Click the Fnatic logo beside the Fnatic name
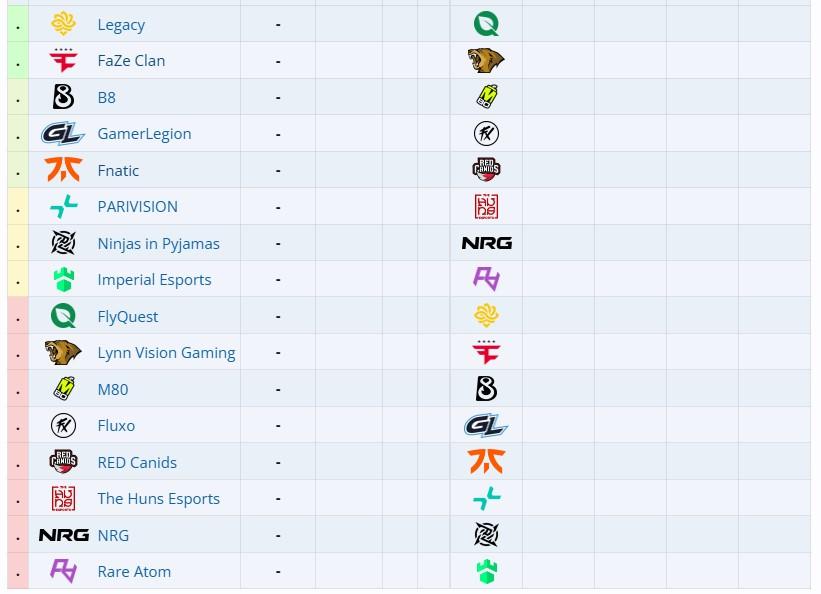 coord(63,170)
